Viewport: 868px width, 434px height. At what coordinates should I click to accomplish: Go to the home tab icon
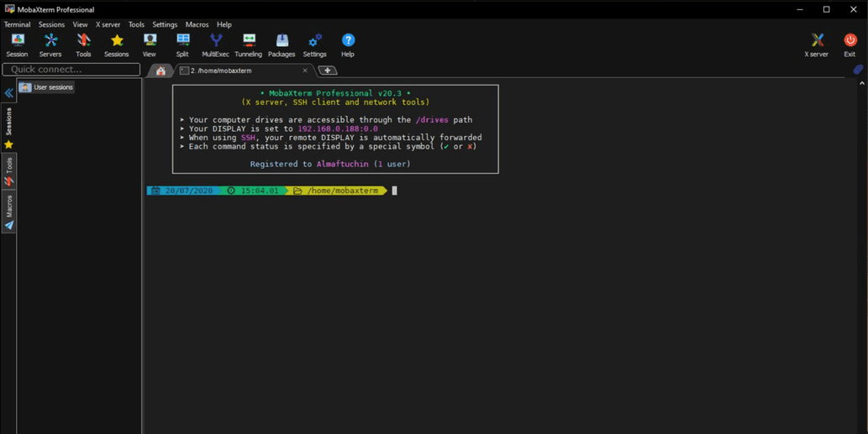(160, 71)
